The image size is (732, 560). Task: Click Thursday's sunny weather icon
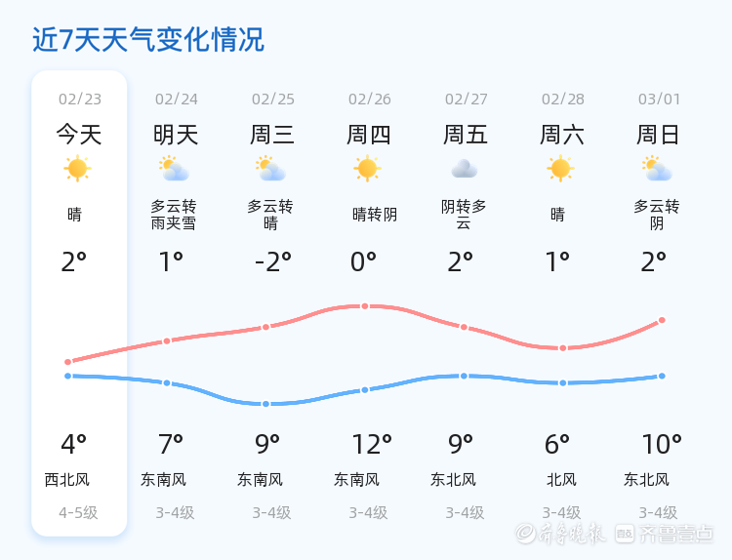(x=367, y=169)
